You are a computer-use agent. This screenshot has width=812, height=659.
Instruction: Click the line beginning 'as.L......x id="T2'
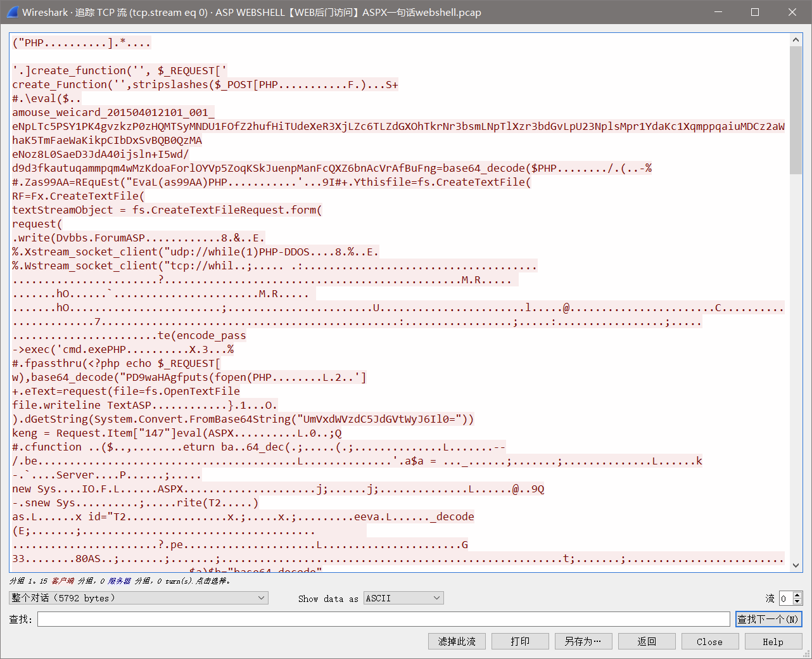click(x=243, y=516)
